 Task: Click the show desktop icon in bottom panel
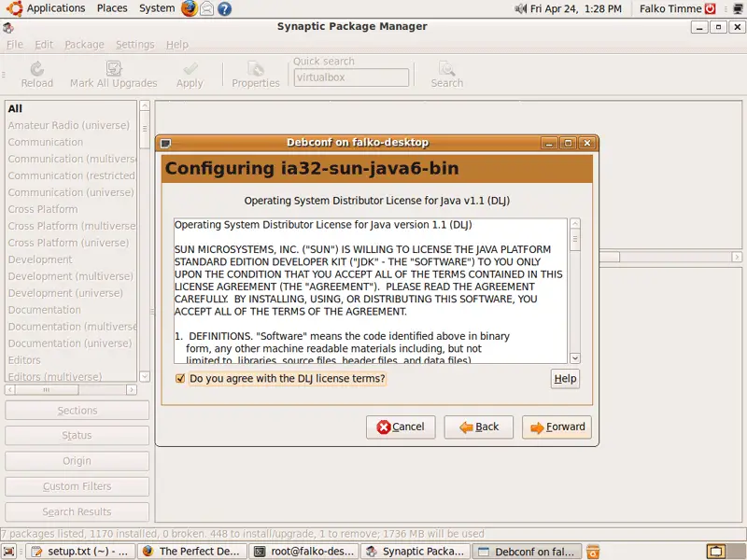click(9, 552)
